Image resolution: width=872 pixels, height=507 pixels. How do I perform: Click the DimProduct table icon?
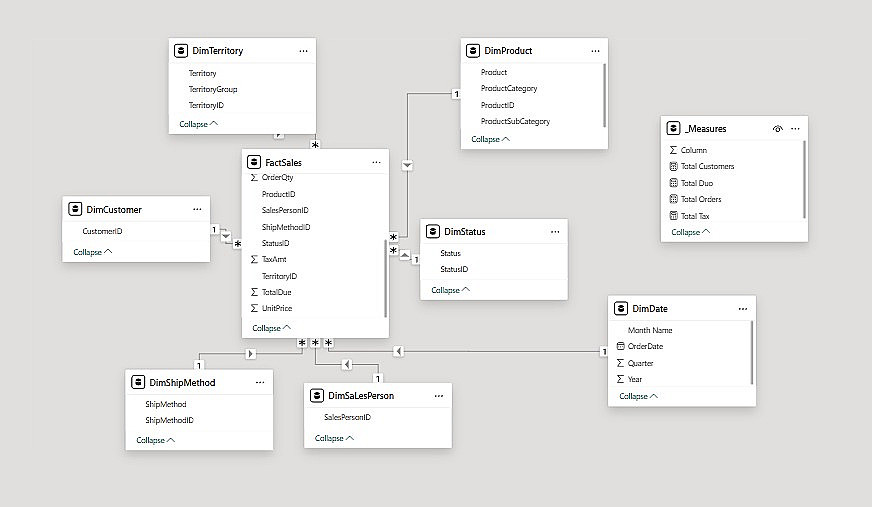click(475, 50)
